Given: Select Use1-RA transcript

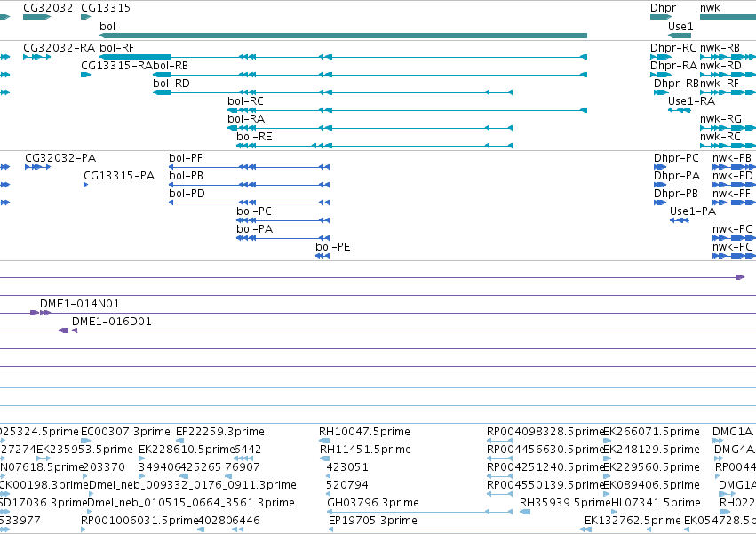Looking at the screenshot, I should [680, 110].
